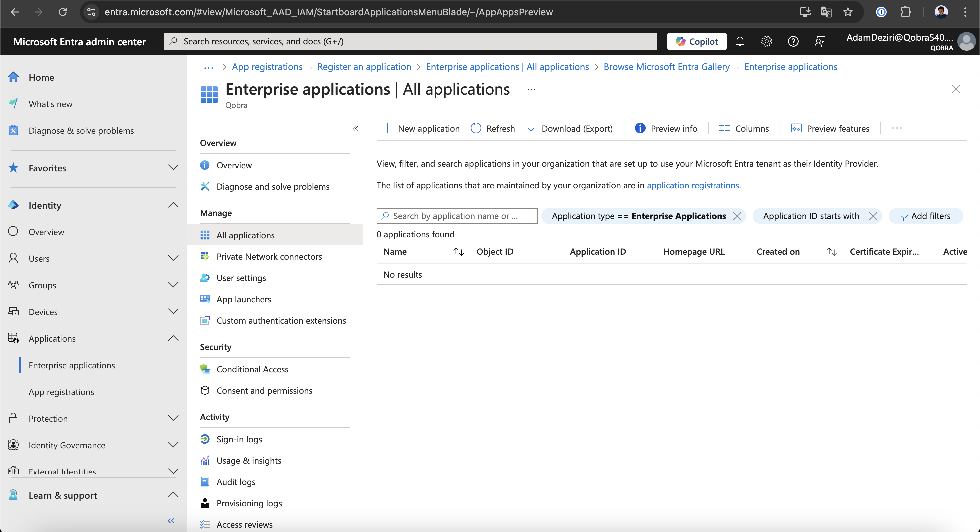Open Preview info
This screenshot has height=532, width=980.
pyautogui.click(x=666, y=128)
